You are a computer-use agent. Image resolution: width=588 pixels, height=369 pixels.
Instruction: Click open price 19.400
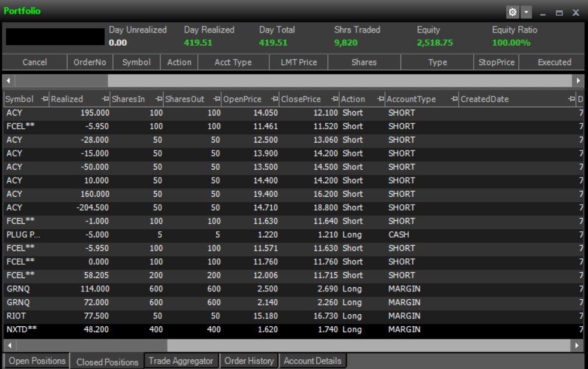pos(266,194)
